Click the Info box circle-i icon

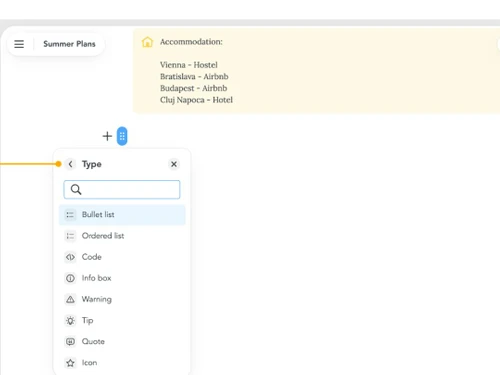(x=70, y=278)
